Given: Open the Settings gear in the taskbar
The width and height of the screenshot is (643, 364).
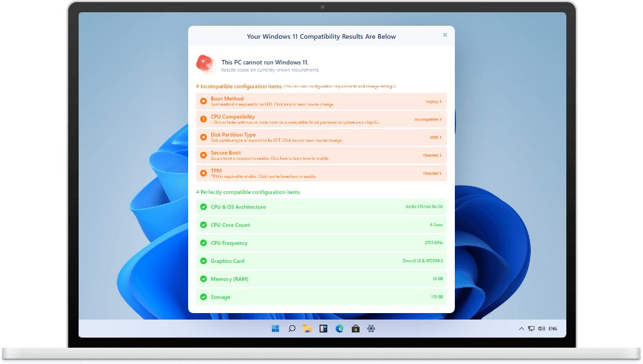Looking at the screenshot, I should click(371, 329).
